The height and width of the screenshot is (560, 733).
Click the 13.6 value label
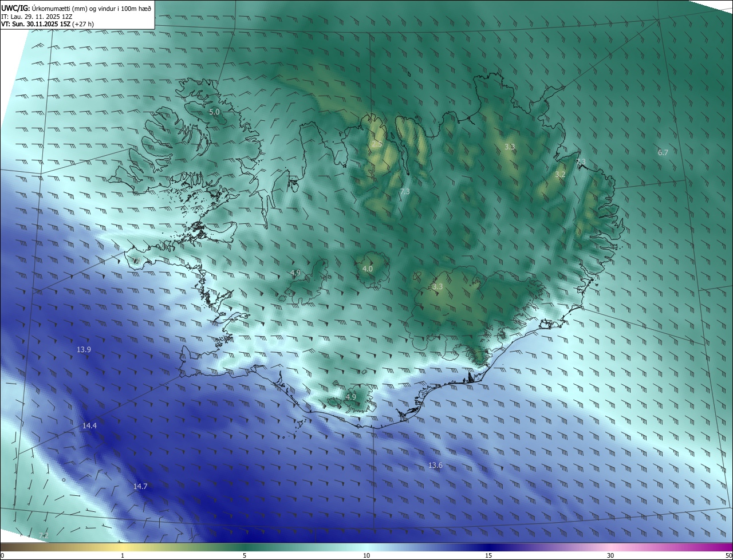(x=435, y=466)
